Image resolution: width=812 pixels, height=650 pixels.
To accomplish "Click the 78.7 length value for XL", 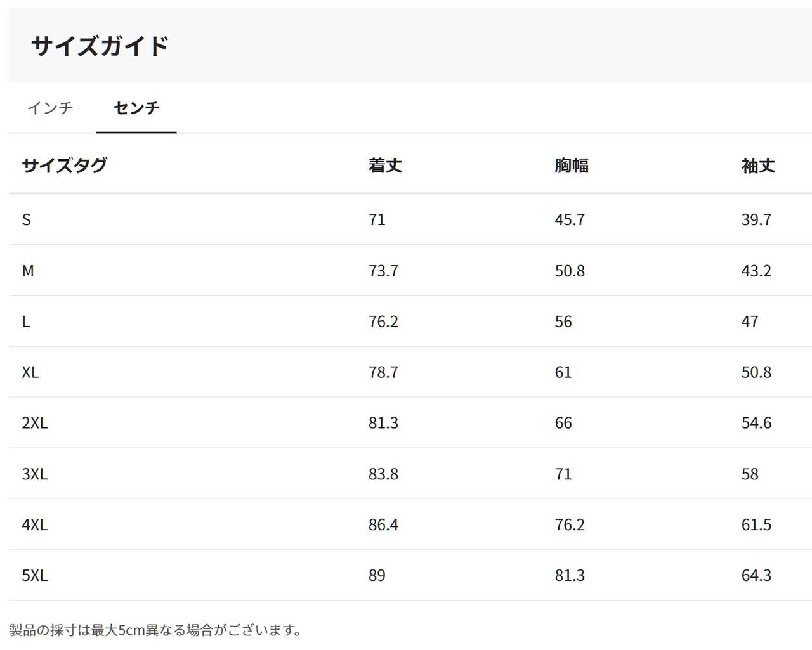I will 383,372.
